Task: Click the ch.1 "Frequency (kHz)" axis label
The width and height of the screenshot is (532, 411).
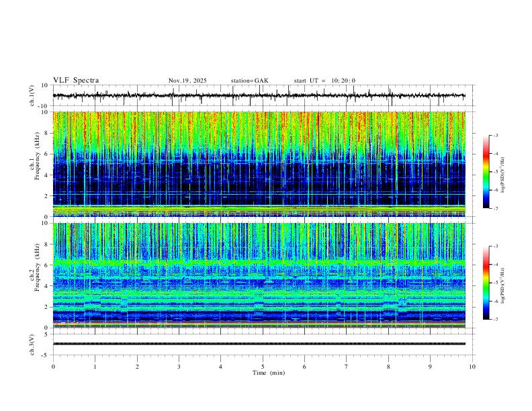Action: [x=36, y=154]
